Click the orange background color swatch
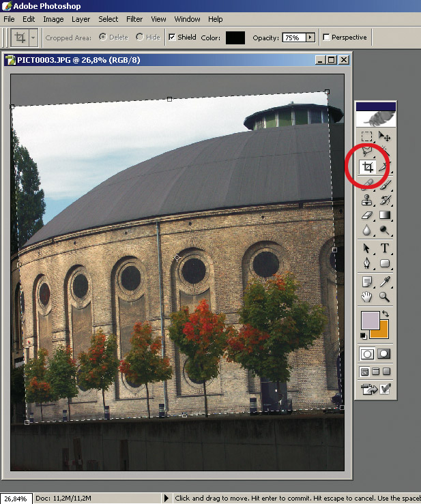The height and width of the screenshot is (504, 421). [383, 333]
